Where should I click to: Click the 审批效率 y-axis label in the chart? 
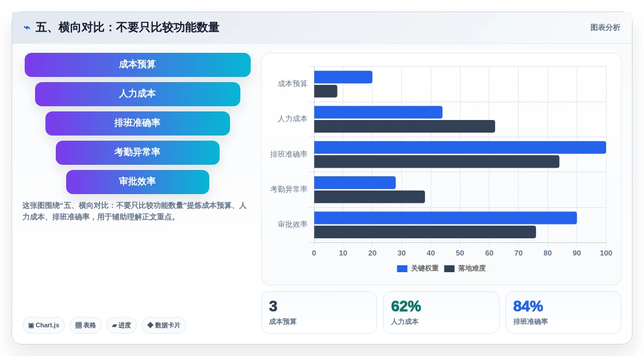[x=293, y=225]
